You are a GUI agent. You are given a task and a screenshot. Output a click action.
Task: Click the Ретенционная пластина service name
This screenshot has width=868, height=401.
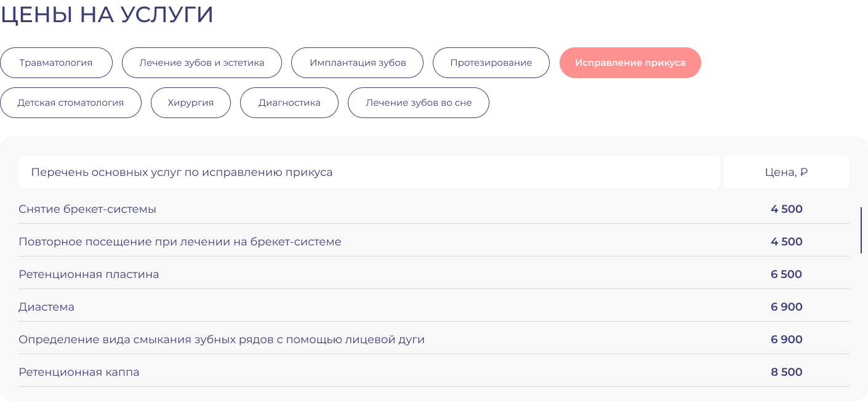[89, 274]
